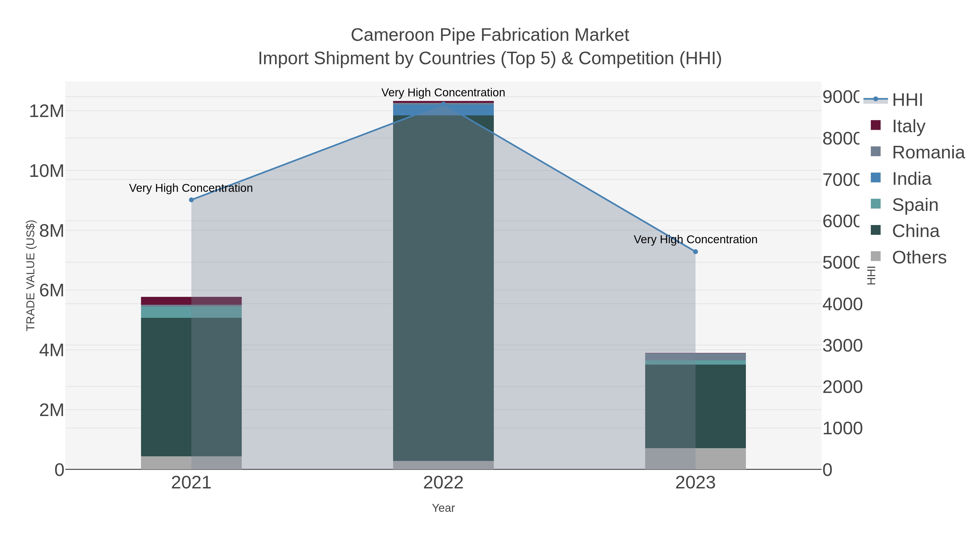Click the 2021 Spain bar segment

click(x=191, y=312)
